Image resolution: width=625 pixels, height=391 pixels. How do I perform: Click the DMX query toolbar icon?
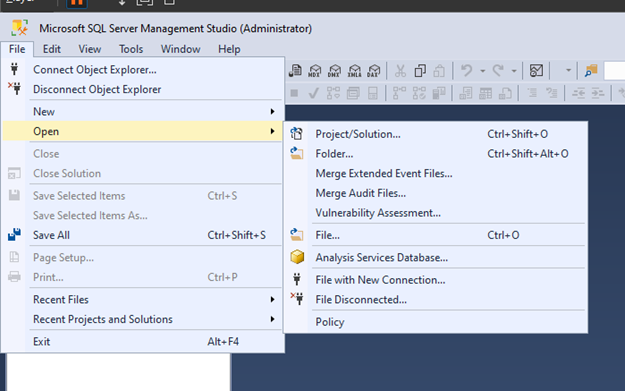pyautogui.click(x=334, y=71)
